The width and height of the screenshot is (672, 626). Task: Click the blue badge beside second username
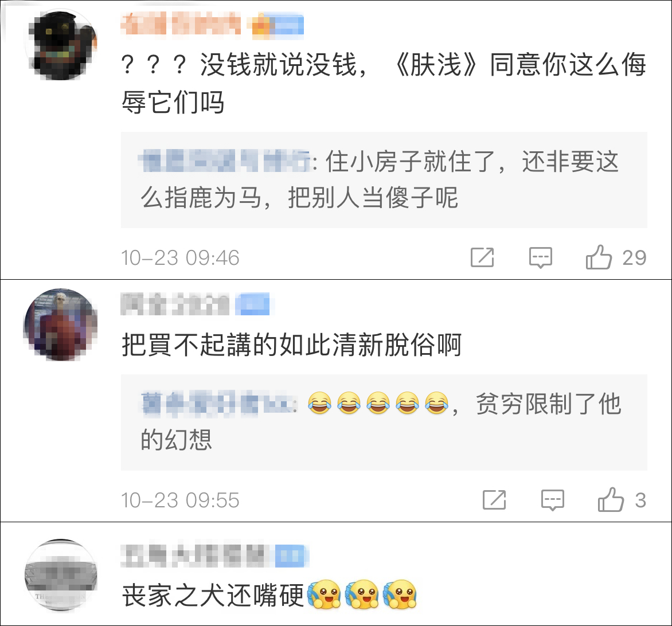pyautogui.click(x=255, y=304)
